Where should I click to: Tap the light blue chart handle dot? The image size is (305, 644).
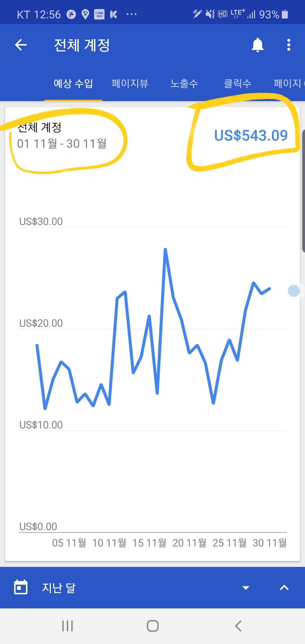pos(294,291)
